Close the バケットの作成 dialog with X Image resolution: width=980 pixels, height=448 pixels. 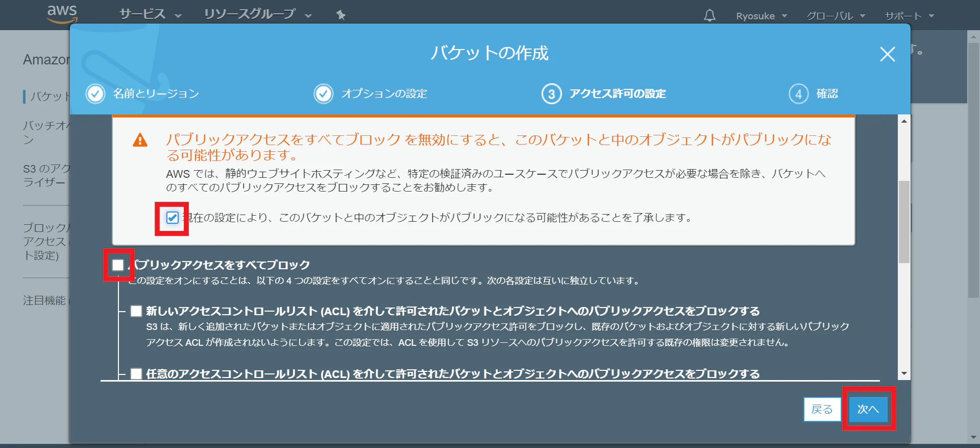pos(888,54)
